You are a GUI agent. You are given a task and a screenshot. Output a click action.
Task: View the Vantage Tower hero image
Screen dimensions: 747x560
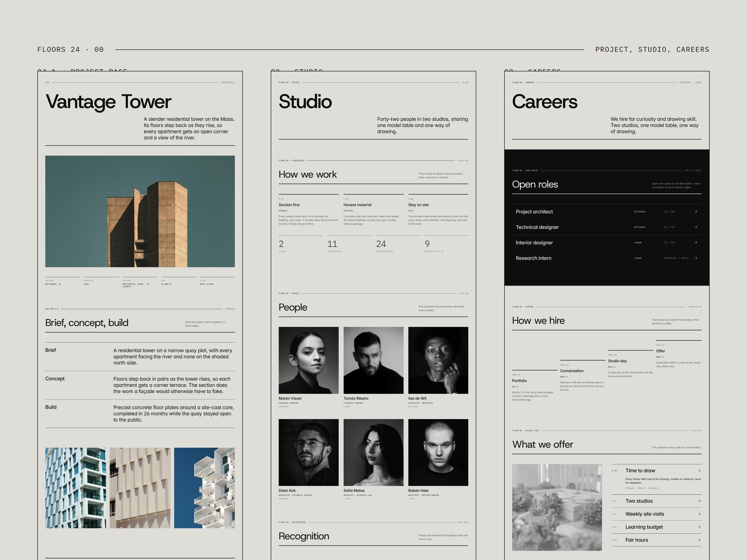tap(140, 211)
